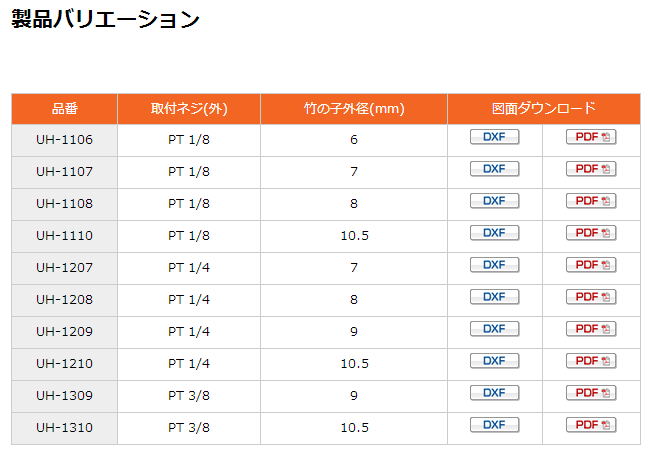The width and height of the screenshot is (652, 452).
Task: Get the DXF drawing for UH-1309
Action: point(494,393)
